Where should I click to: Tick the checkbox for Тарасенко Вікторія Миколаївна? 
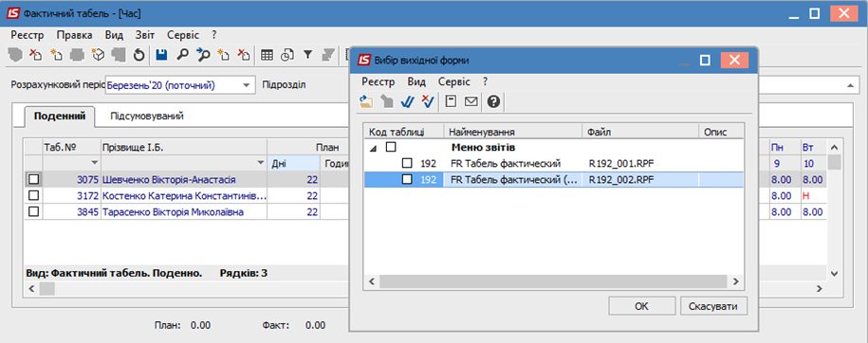click(x=34, y=211)
